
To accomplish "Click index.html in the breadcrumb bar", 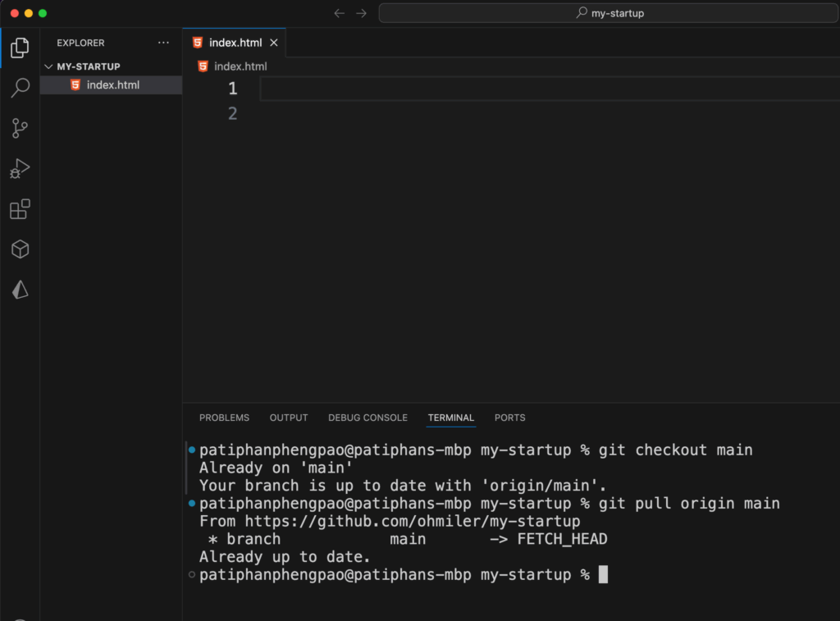I will coord(240,66).
